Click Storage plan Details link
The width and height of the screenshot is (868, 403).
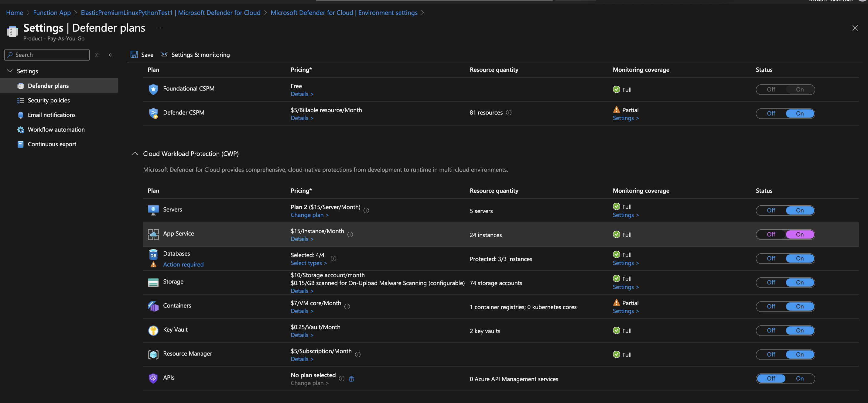tap(302, 291)
